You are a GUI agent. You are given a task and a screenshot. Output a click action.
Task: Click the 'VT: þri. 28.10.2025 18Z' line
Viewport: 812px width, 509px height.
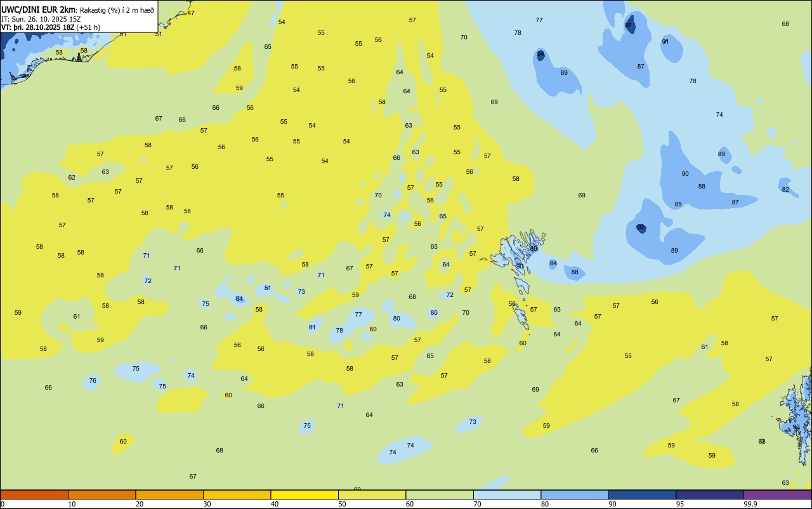tap(37, 27)
